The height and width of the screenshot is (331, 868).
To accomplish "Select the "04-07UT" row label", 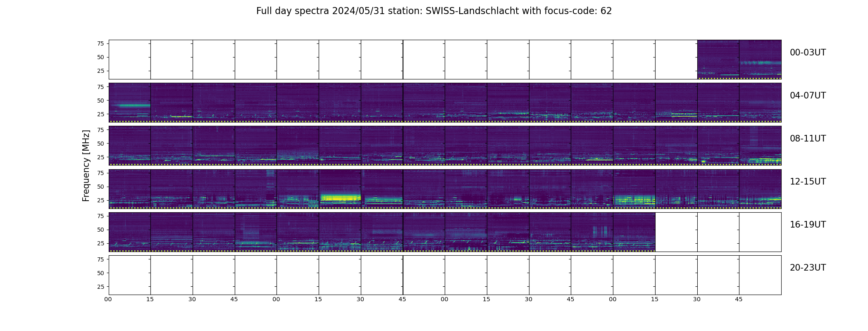I will click(x=808, y=96).
